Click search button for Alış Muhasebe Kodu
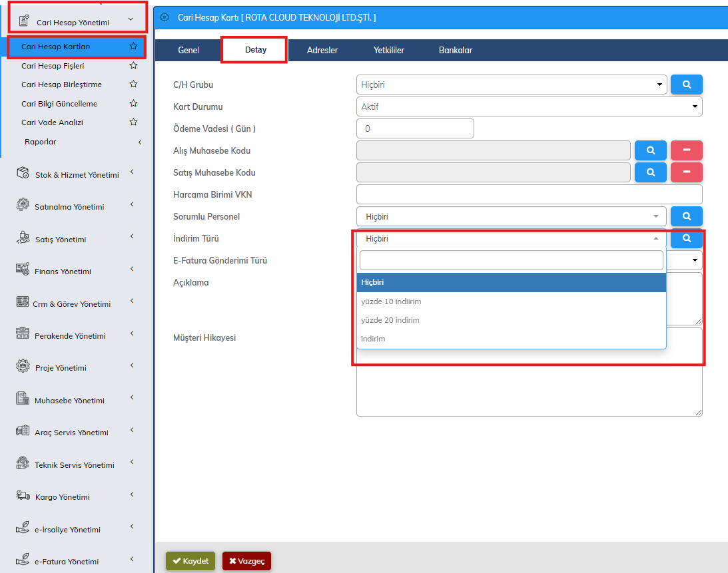Screen dimensions: 728x573 point(650,150)
